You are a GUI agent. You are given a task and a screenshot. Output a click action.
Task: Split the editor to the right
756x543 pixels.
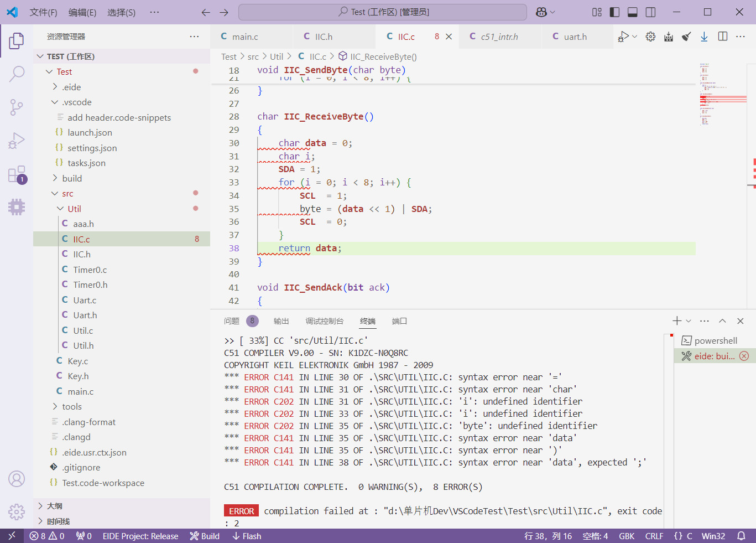click(723, 37)
